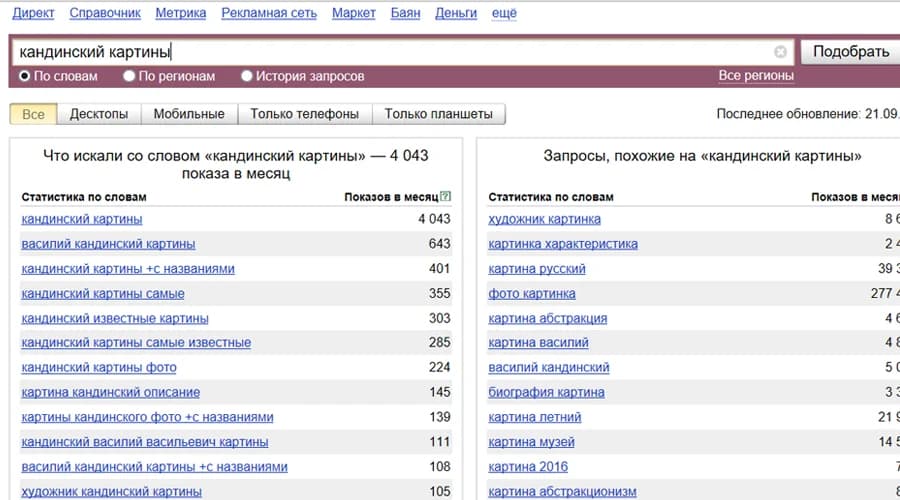Viewport: 900px width, 500px height.
Task: Open the картина василий similar query
Action: coord(538,342)
